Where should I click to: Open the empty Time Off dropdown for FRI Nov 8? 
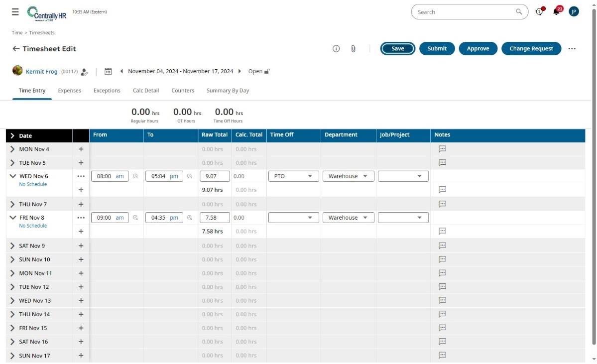[x=294, y=218]
